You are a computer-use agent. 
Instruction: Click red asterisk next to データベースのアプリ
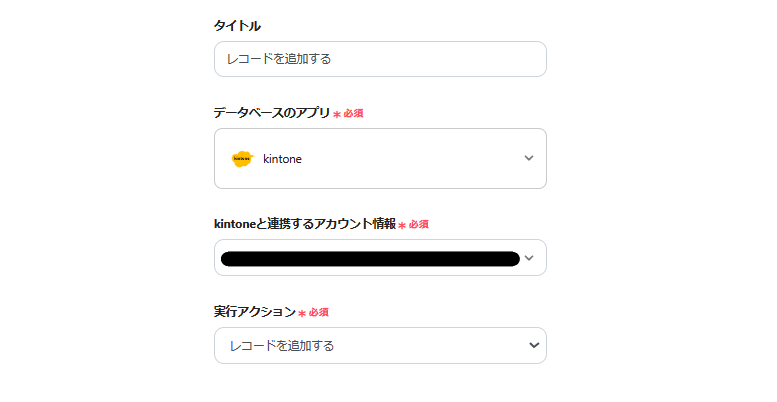(336, 115)
